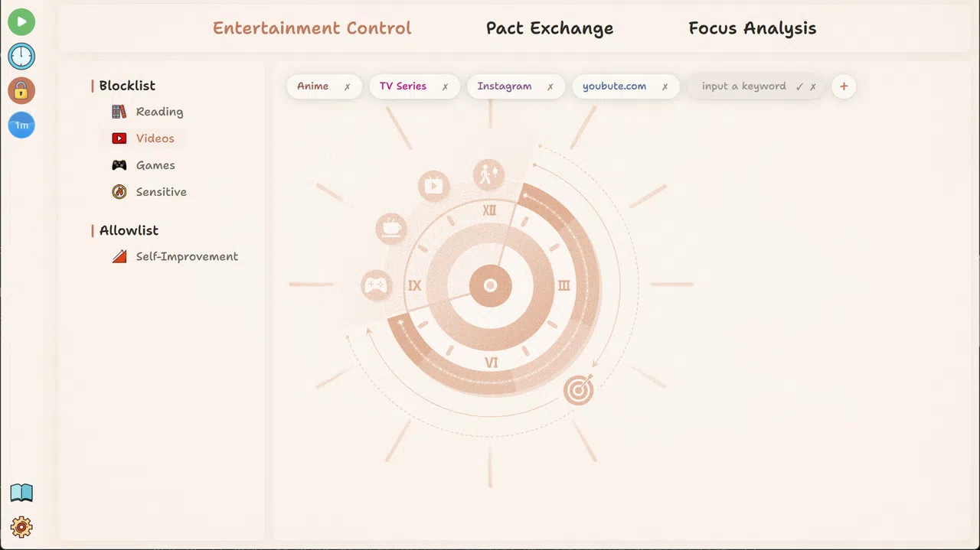This screenshot has width=980, height=550.
Task: Remove the Instagram keyword tag
Action: [550, 87]
